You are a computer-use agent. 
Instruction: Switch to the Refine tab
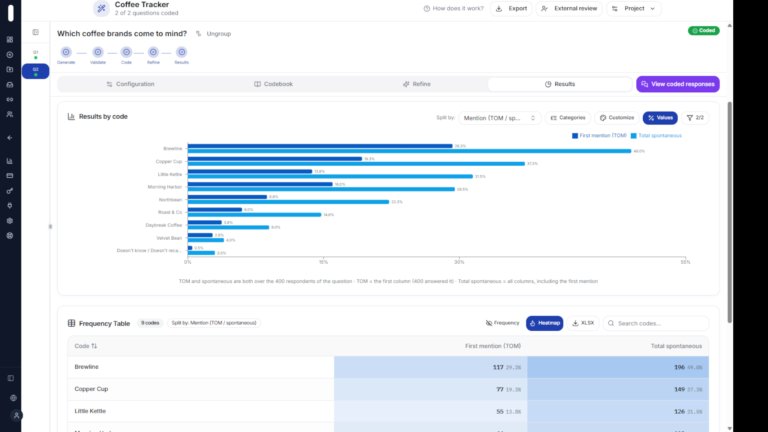coord(417,84)
